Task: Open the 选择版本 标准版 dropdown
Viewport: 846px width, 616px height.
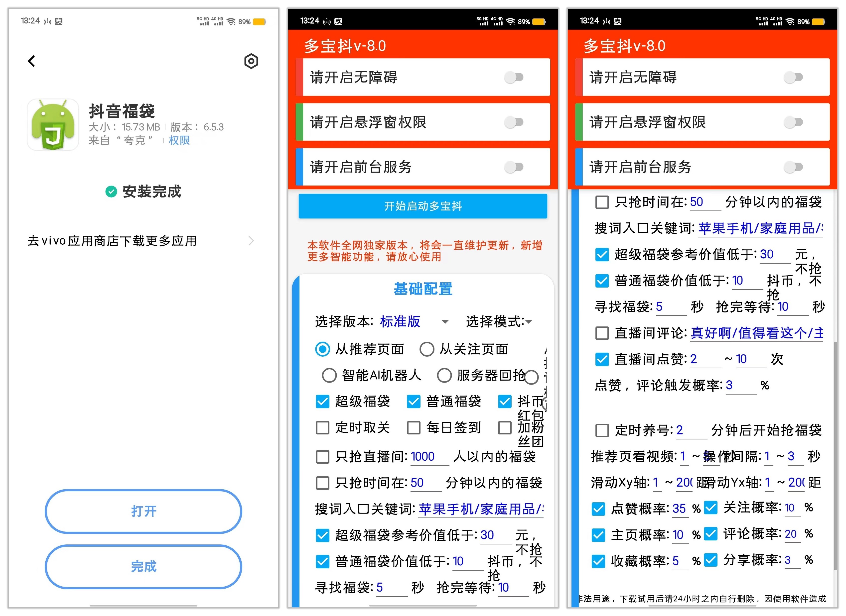Action: (414, 321)
